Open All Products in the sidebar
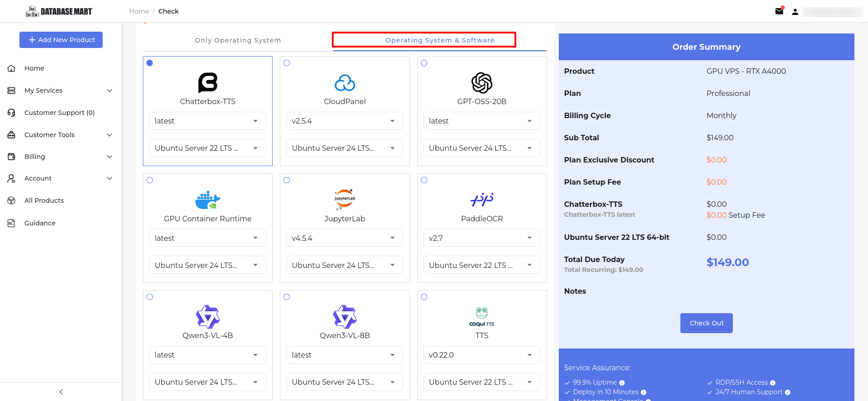The image size is (868, 401). tap(44, 200)
